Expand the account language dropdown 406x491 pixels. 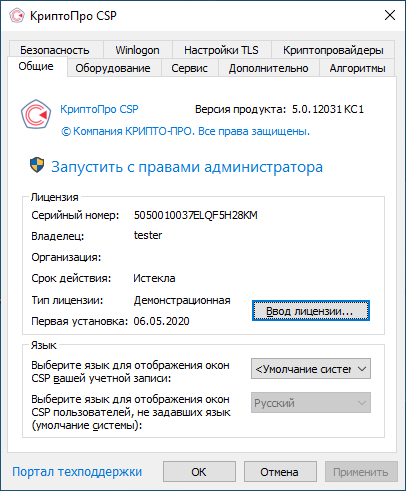pos(311,369)
